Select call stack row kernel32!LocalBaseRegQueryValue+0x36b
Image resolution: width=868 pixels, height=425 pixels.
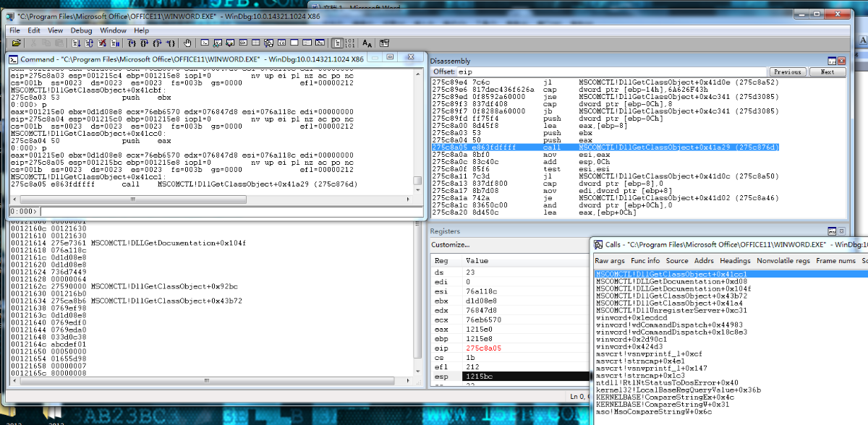[x=678, y=390]
